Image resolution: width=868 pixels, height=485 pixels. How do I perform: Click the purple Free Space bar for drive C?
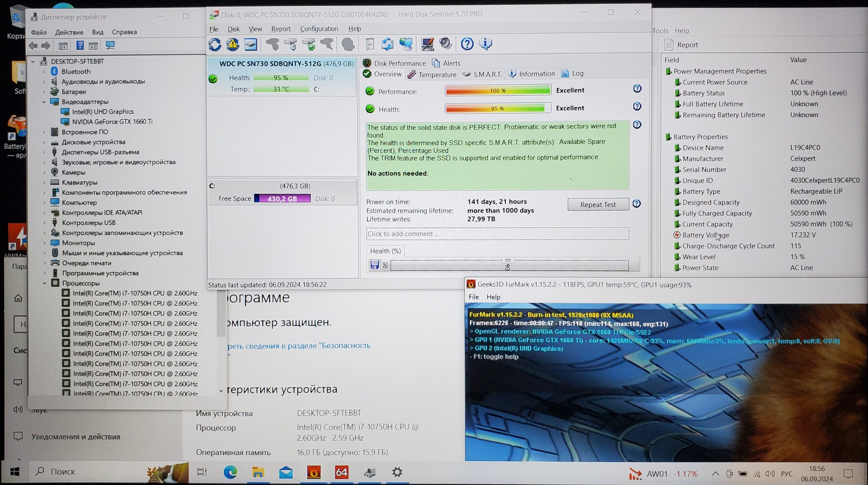[x=282, y=198]
